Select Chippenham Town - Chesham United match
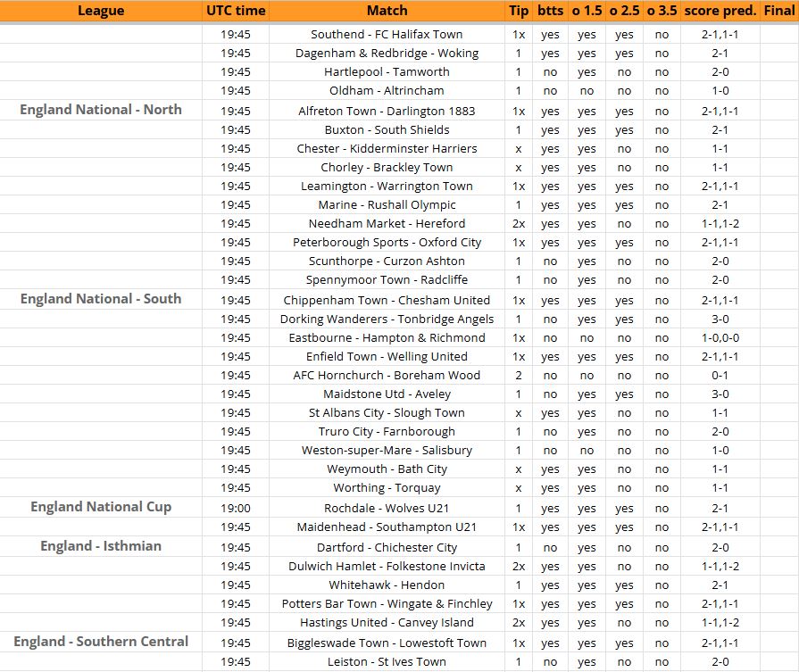This screenshot has height=672, width=799. [387, 300]
